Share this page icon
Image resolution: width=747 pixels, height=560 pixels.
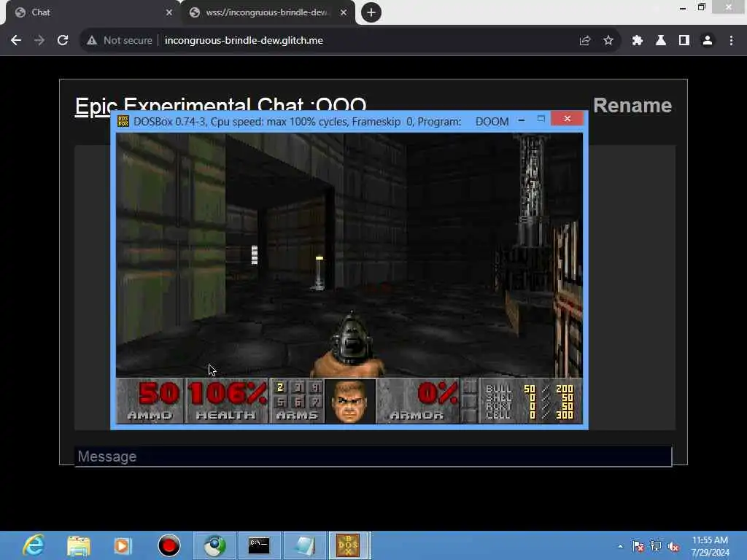585,41
